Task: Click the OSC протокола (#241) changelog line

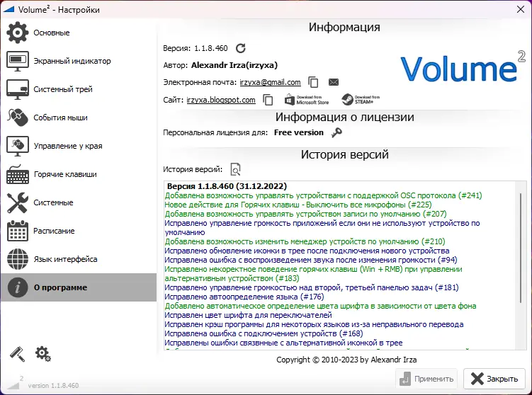Action: click(323, 195)
